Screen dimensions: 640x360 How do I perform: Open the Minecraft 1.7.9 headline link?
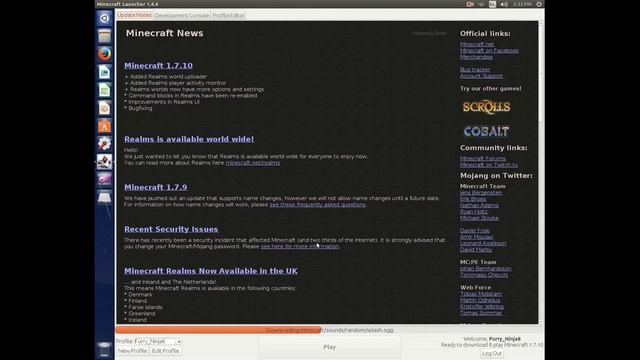(156, 187)
